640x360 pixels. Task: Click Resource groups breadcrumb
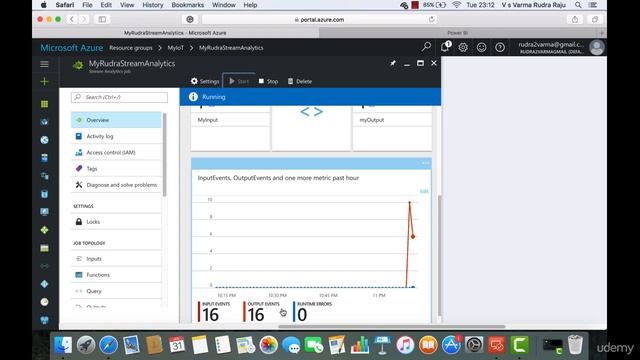(x=131, y=48)
